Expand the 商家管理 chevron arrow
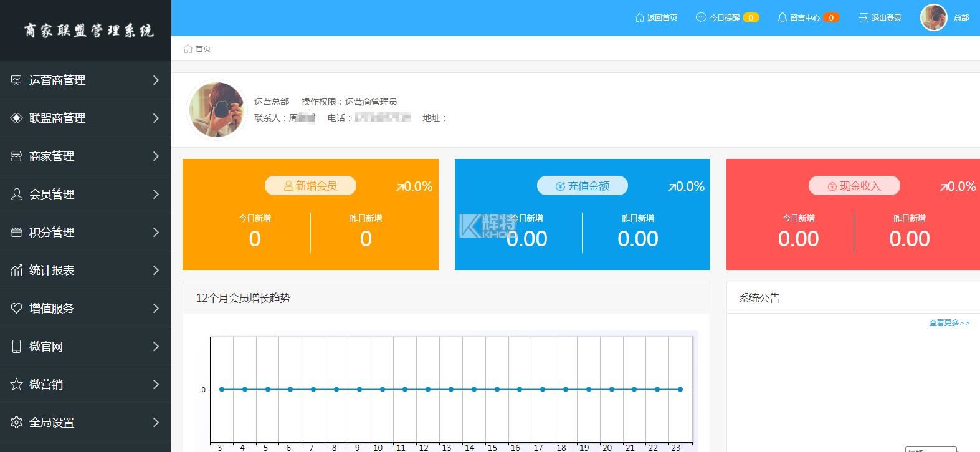Screen dimensions: 980x452 (156, 156)
